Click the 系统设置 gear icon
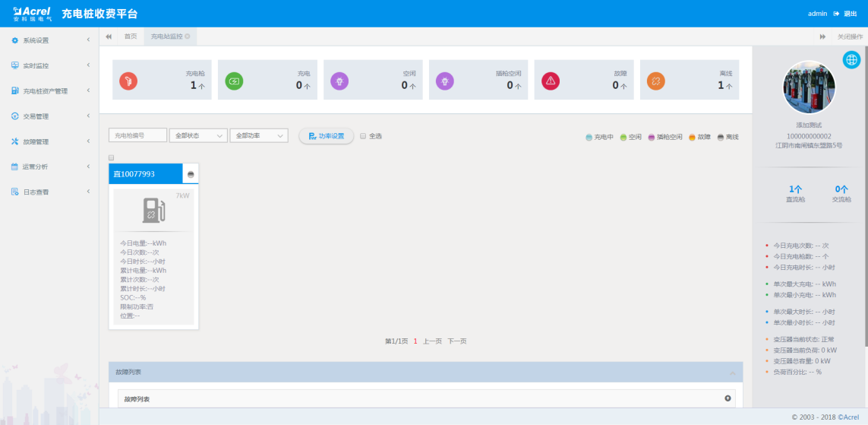This screenshot has height=425, width=868. [x=15, y=40]
